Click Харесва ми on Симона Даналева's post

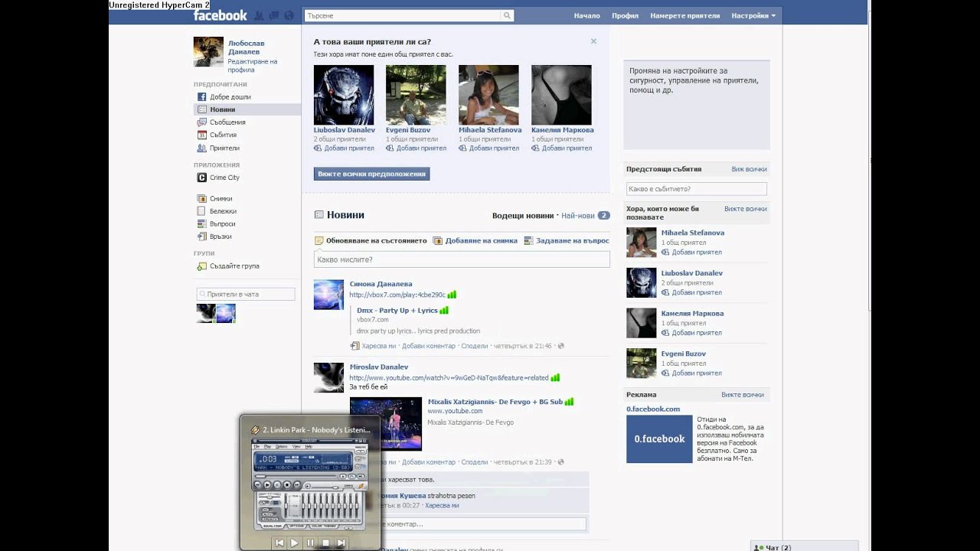point(379,346)
